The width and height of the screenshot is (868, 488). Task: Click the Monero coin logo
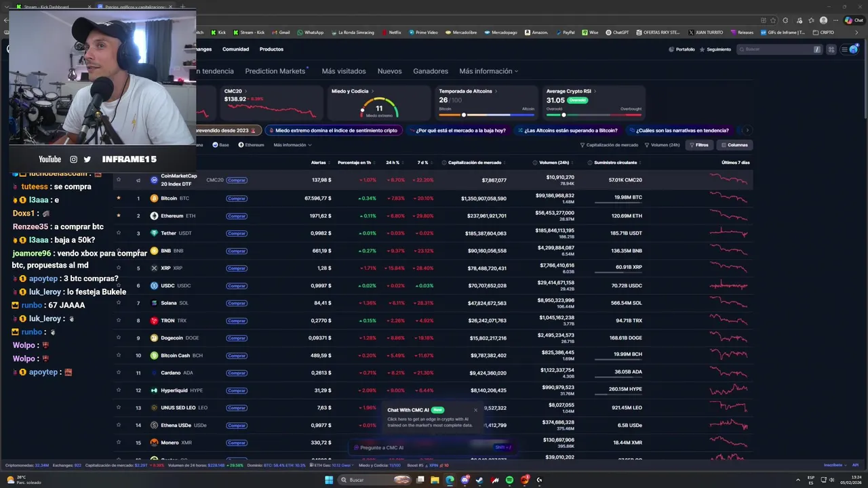(x=154, y=443)
